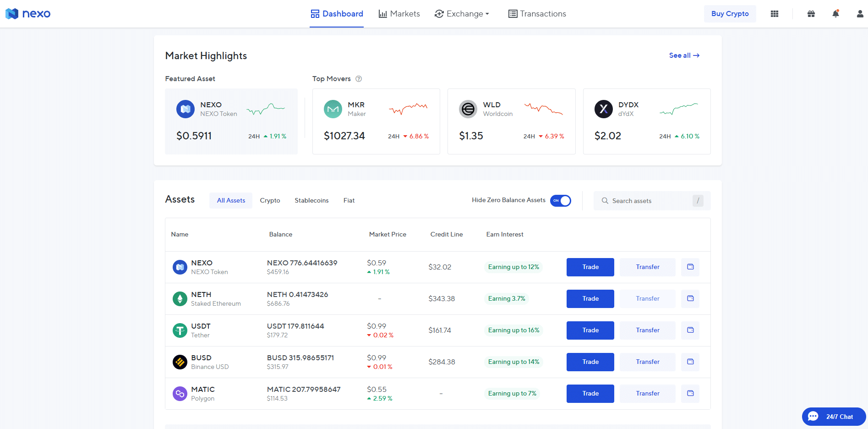868x429 pixels.
Task: Open wallet icon in NEXO row
Action: point(690,267)
